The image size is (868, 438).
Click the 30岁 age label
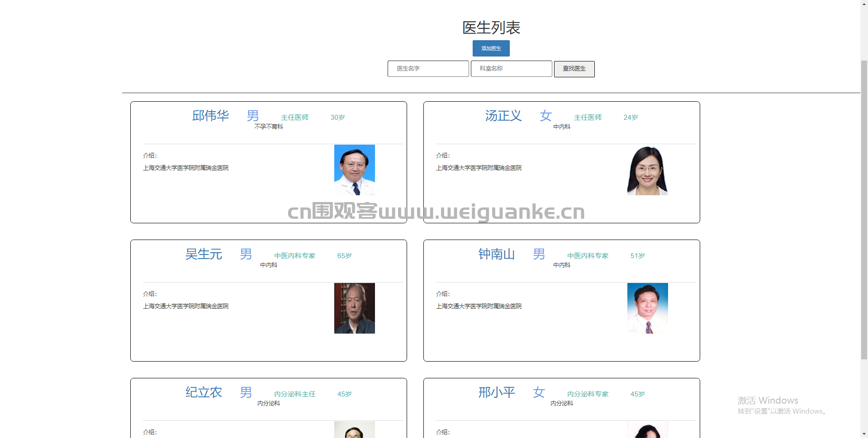pos(338,118)
